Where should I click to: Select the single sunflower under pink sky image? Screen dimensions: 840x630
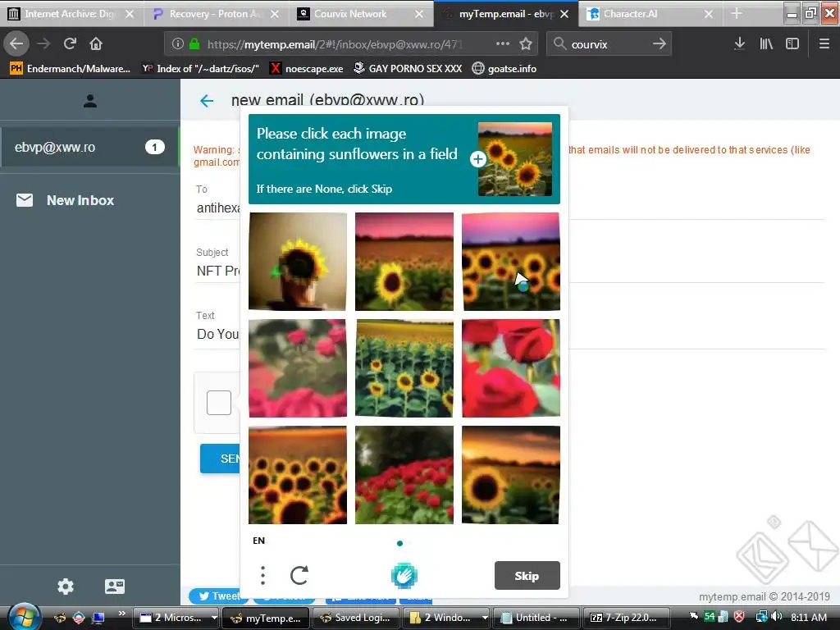[x=404, y=262]
